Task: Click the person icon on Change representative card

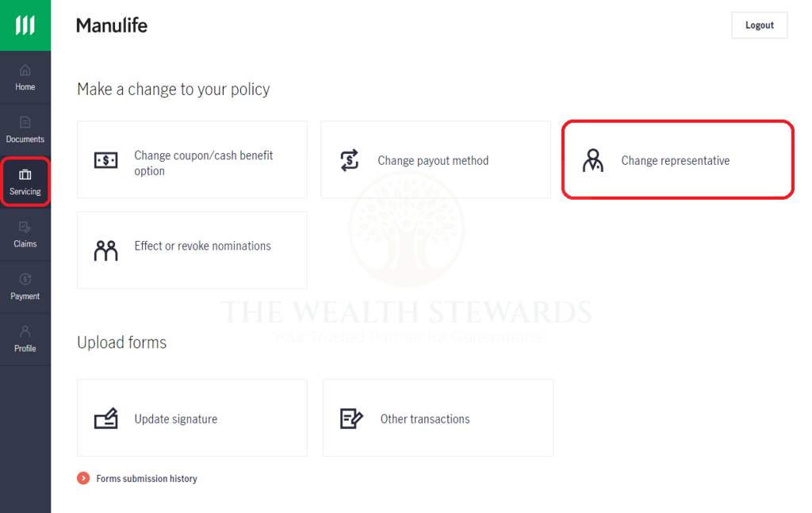Action: [x=593, y=159]
